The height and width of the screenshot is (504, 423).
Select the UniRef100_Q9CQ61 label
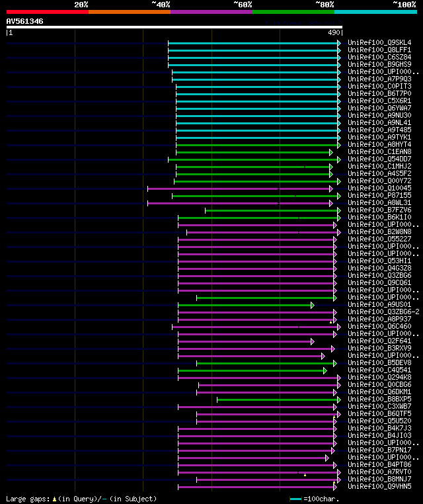(379, 282)
